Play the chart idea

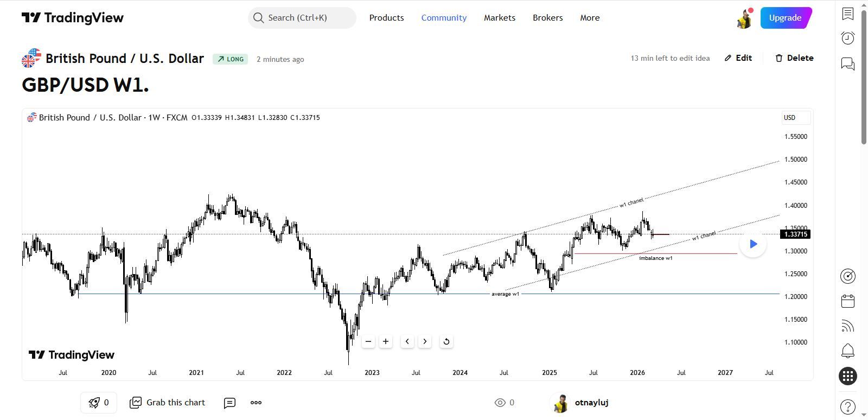[753, 244]
